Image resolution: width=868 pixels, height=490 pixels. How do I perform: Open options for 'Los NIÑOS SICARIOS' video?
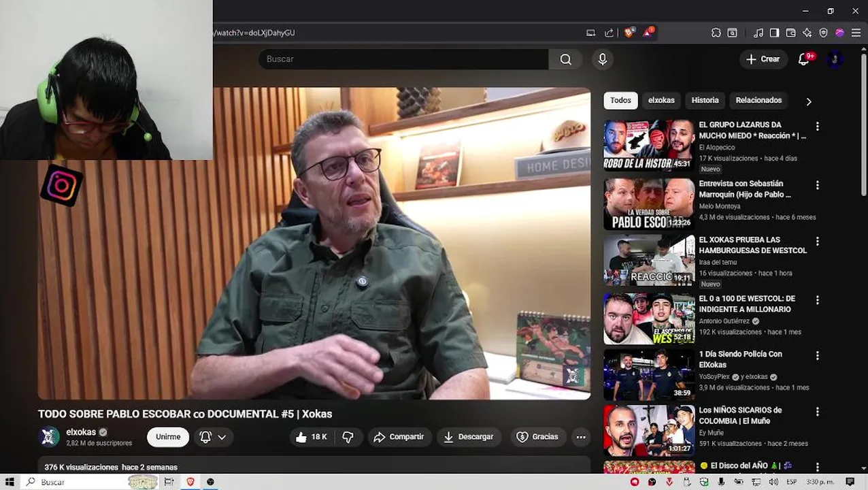click(x=817, y=412)
